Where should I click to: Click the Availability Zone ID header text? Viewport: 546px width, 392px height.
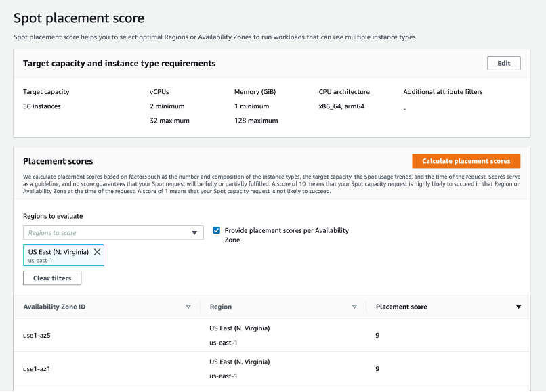point(54,307)
